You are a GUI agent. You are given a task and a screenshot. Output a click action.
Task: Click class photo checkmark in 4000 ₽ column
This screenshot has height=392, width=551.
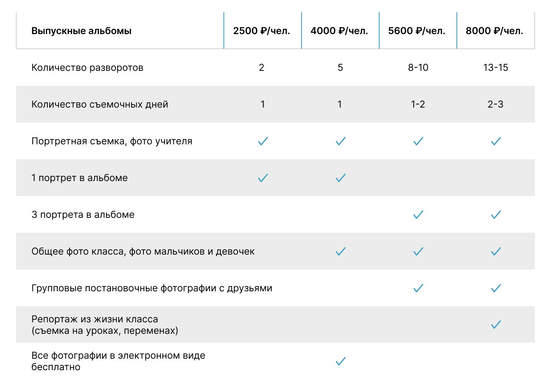pyautogui.click(x=341, y=252)
